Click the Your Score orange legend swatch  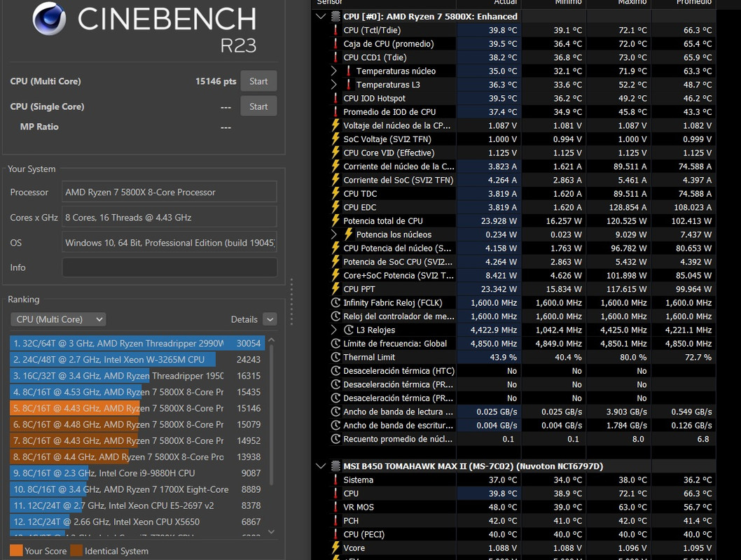pyautogui.click(x=16, y=551)
